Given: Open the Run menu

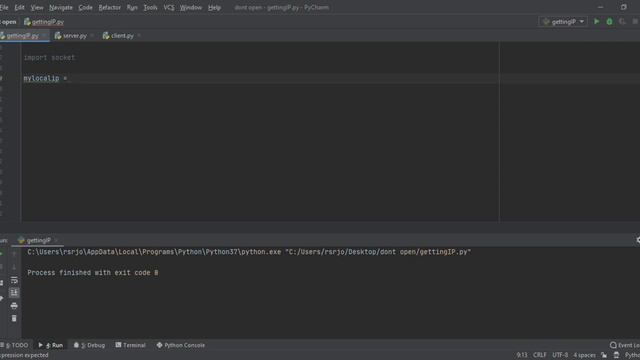Looking at the screenshot, I should (132, 7).
